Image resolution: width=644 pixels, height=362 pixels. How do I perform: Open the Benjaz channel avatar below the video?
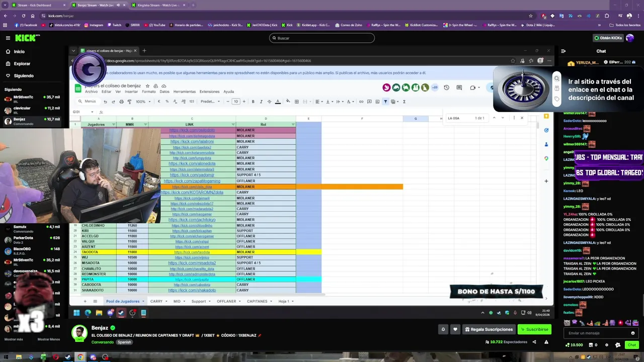79,333
